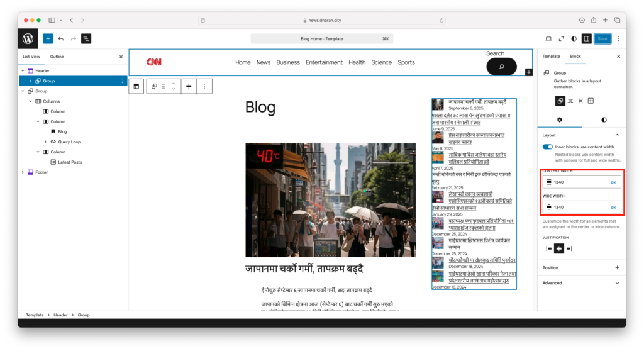Open the Wide Width px unit dropdown
The width and height of the screenshot is (644, 351).
613,207
